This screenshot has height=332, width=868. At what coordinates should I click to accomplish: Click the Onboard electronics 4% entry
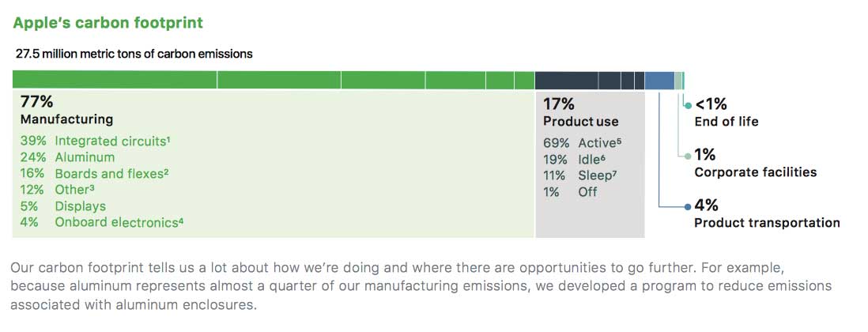click(102, 223)
